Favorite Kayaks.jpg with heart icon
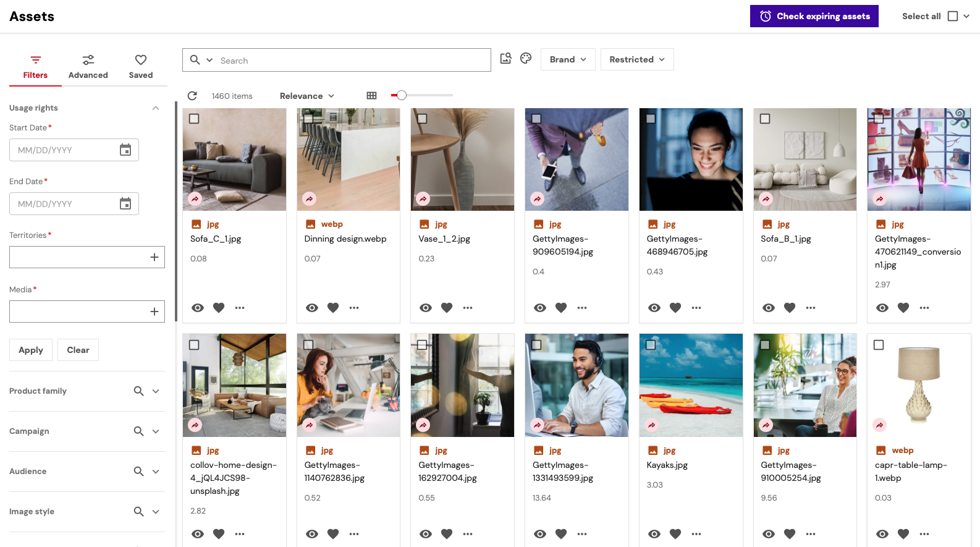 (x=675, y=534)
